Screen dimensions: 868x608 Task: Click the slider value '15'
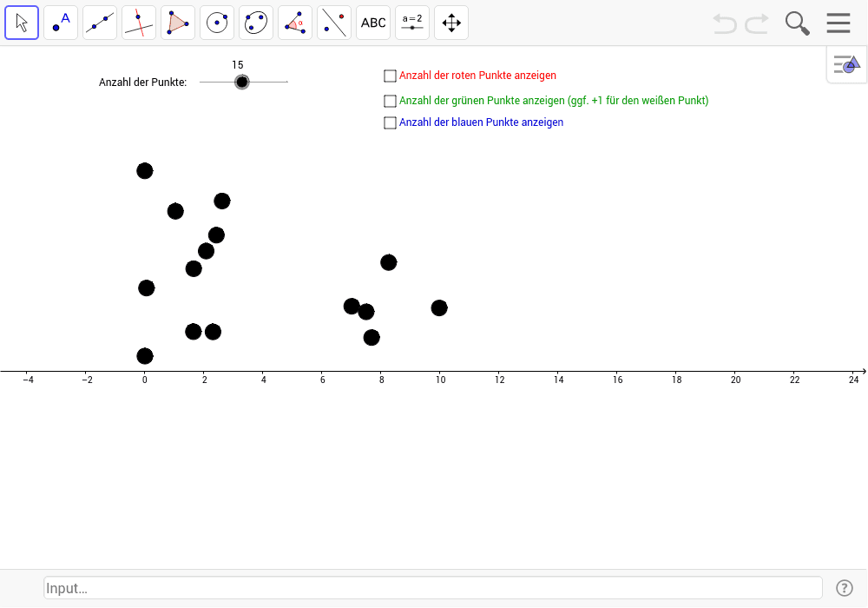click(x=238, y=65)
